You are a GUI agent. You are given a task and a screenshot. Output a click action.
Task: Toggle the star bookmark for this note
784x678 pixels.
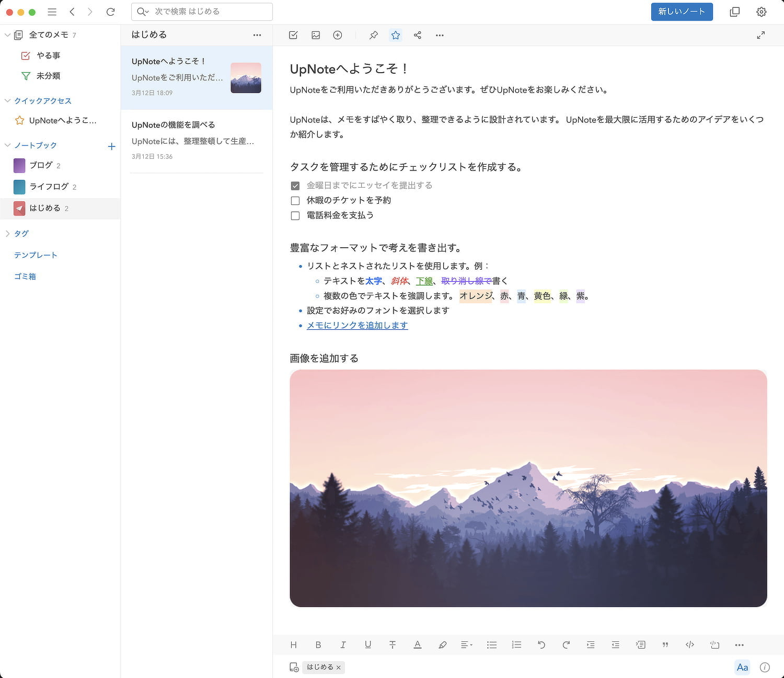396,35
